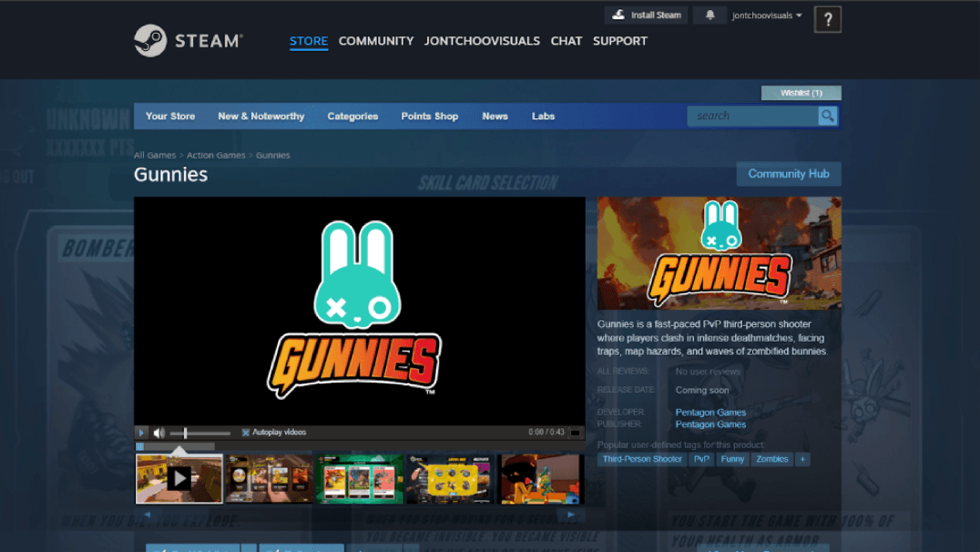Click the PvP tag

click(701, 459)
